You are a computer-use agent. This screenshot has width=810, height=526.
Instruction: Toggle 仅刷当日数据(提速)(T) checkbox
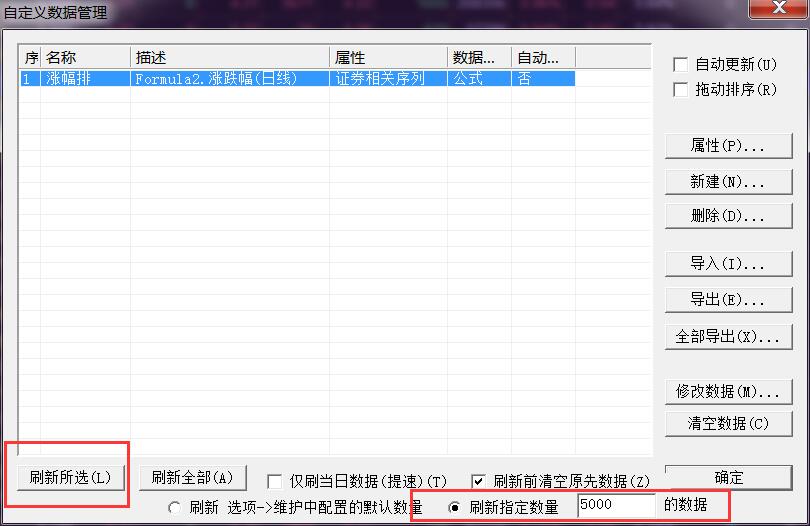(x=274, y=482)
